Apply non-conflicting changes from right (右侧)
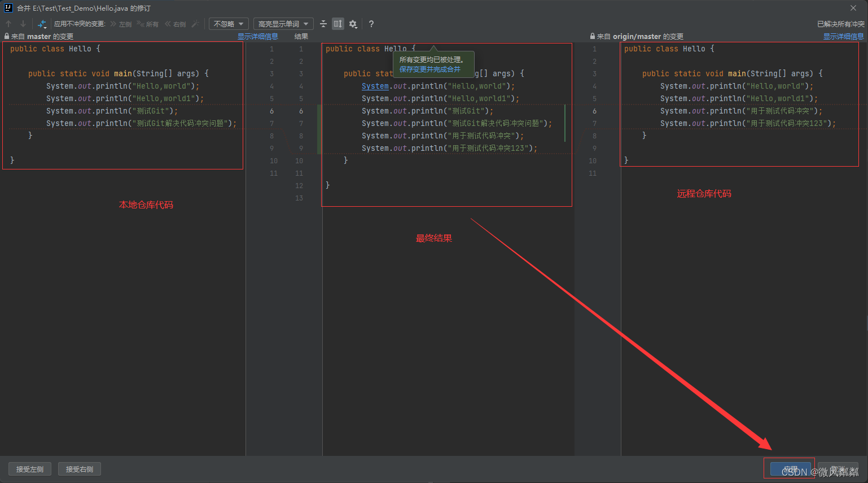Screen dimensions: 868x483 click(176, 24)
